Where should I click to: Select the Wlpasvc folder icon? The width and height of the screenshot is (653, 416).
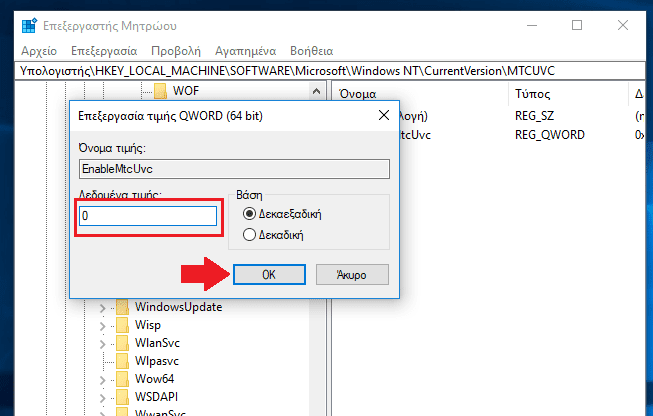(122, 361)
